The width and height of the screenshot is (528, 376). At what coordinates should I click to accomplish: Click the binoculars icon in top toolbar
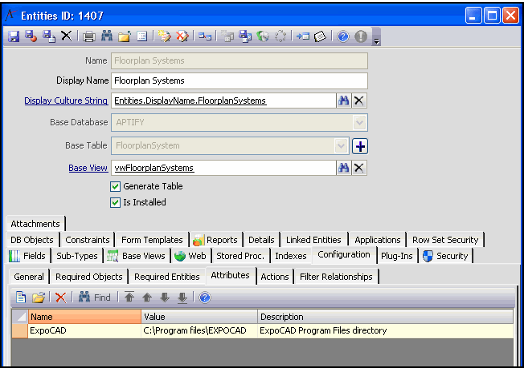tap(107, 36)
